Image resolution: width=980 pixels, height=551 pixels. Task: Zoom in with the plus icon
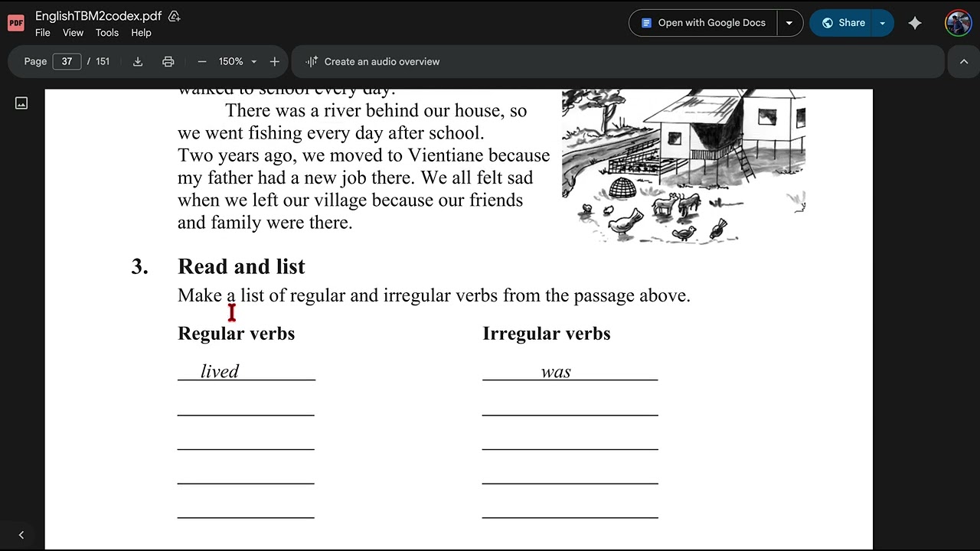click(x=275, y=61)
